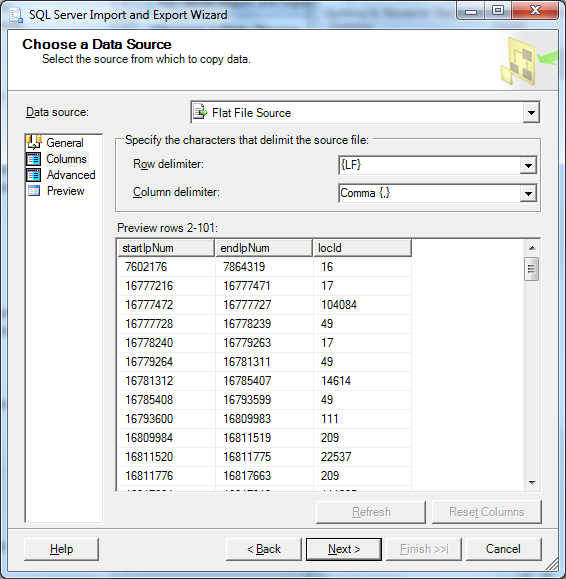Viewport: 566px width, 579px height.
Task: Click the Advanced page icon
Action: 34,175
